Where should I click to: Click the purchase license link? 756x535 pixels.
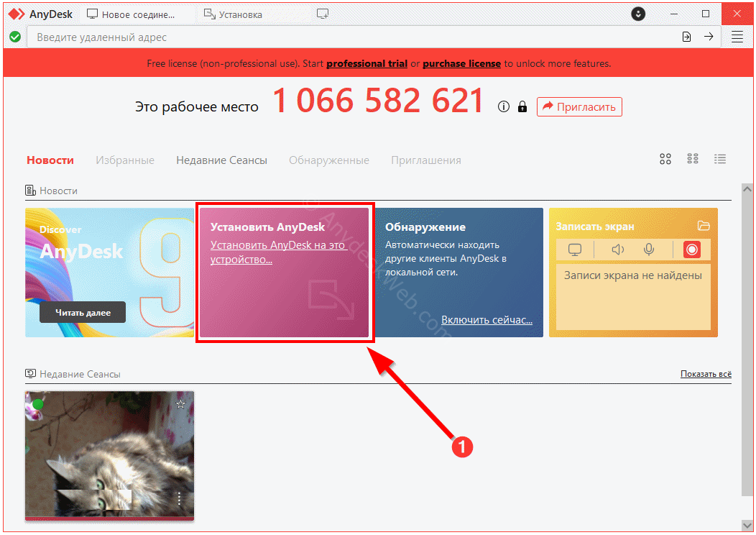click(x=462, y=64)
